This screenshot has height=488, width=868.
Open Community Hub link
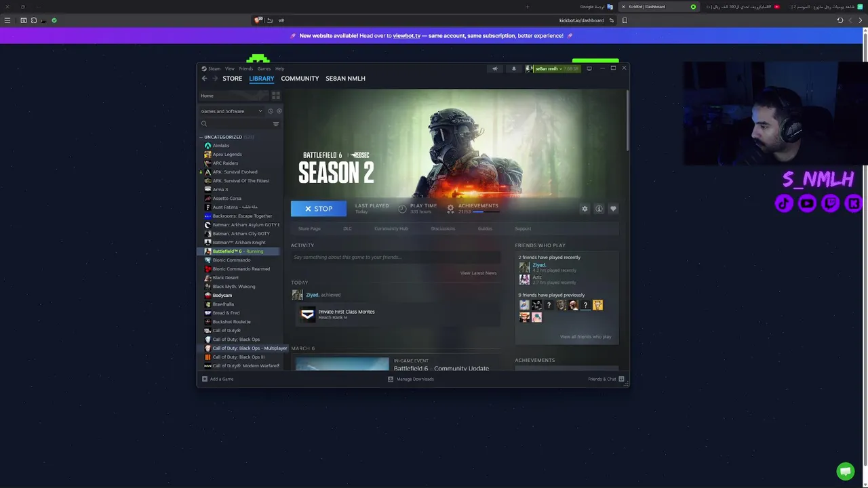(x=391, y=228)
